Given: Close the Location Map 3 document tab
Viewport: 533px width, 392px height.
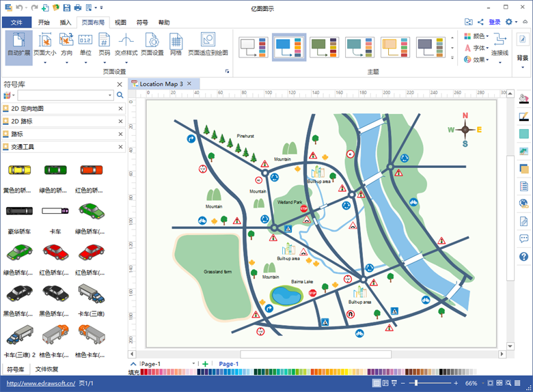Looking at the screenshot, I should (189, 83).
